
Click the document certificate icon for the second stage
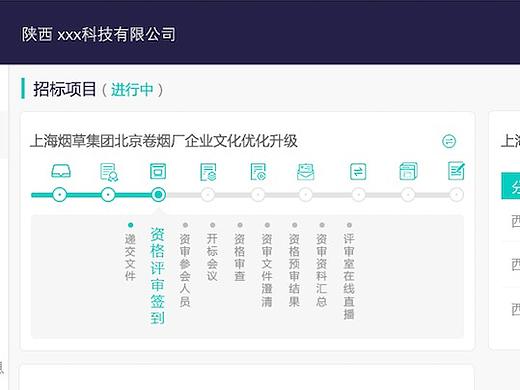pyautogui.click(x=109, y=172)
